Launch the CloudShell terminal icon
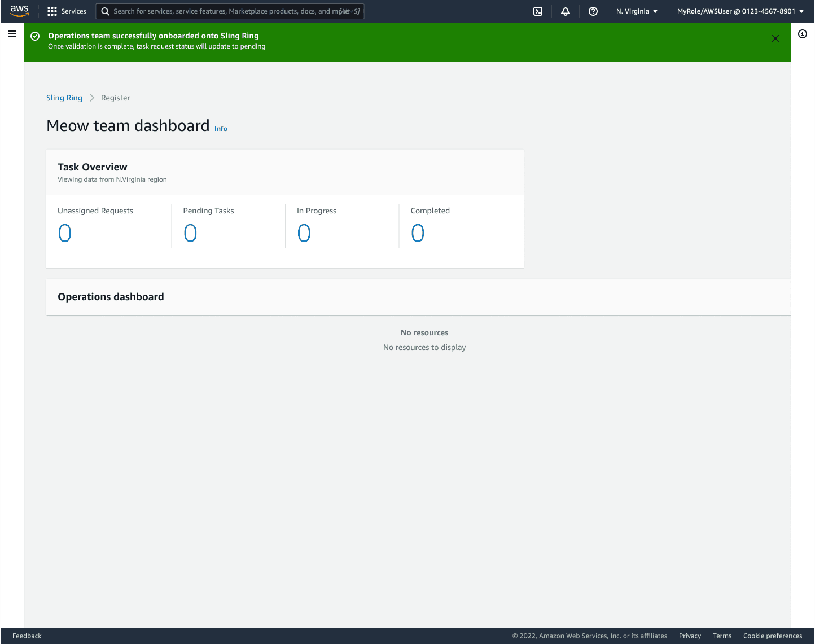The width and height of the screenshot is (815, 644). tap(538, 11)
